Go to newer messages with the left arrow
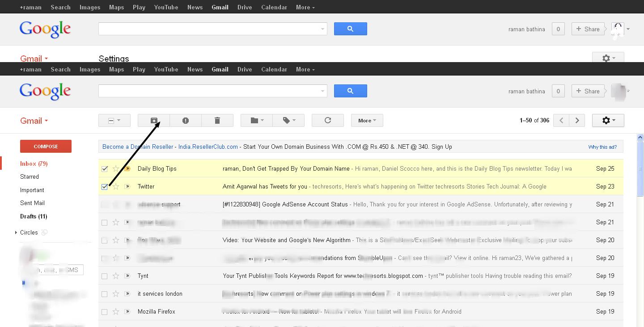This screenshot has height=327, width=644. click(x=561, y=120)
